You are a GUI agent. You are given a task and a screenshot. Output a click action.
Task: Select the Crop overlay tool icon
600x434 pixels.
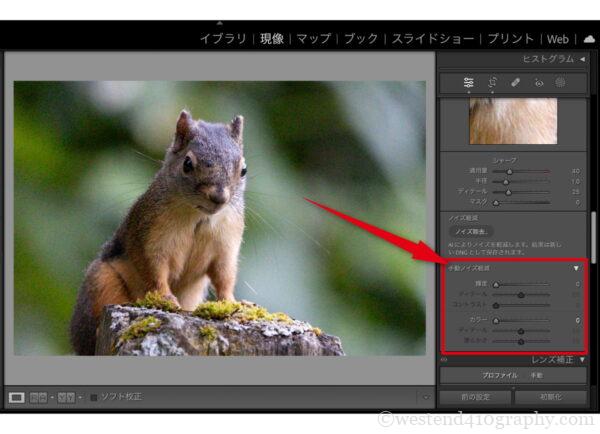point(492,83)
